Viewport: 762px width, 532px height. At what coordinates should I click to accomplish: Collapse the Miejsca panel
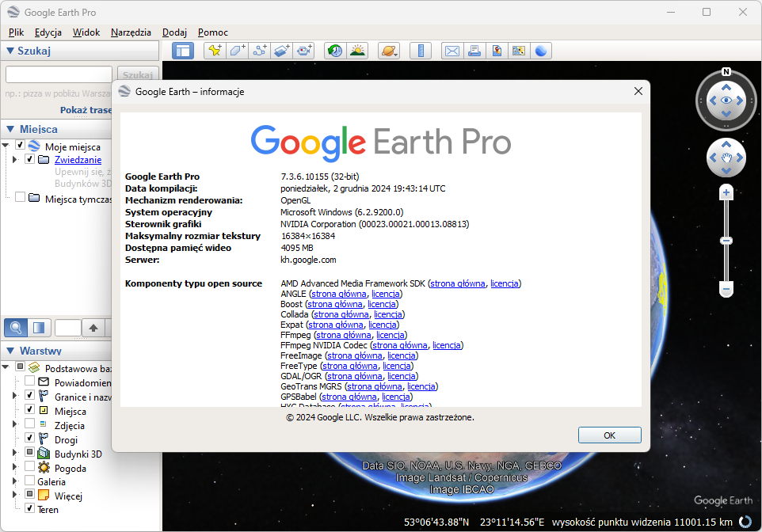[10, 129]
